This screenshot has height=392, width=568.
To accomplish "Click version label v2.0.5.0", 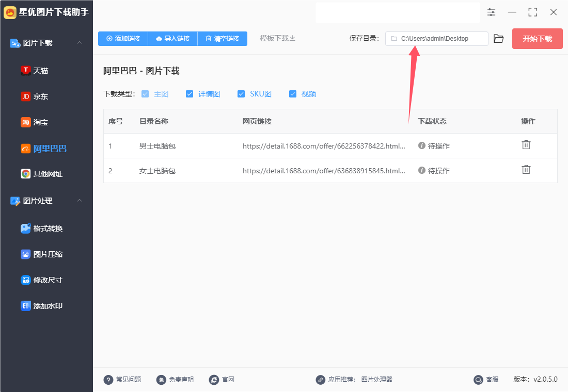I will point(535,379).
